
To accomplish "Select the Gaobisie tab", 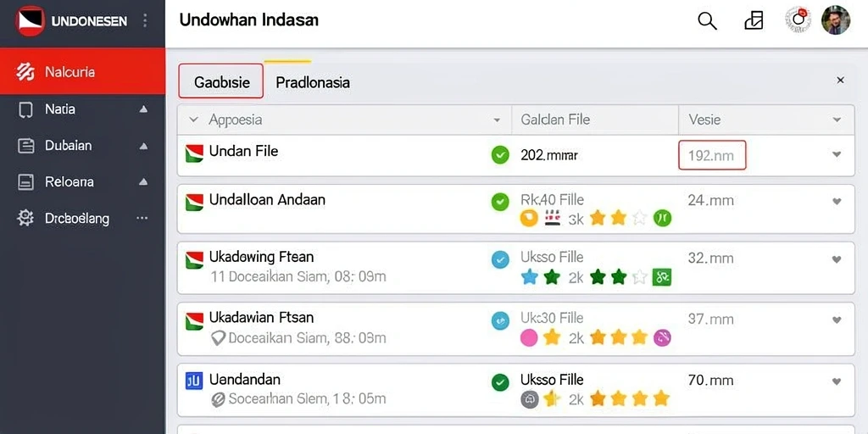I will click(x=221, y=81).
